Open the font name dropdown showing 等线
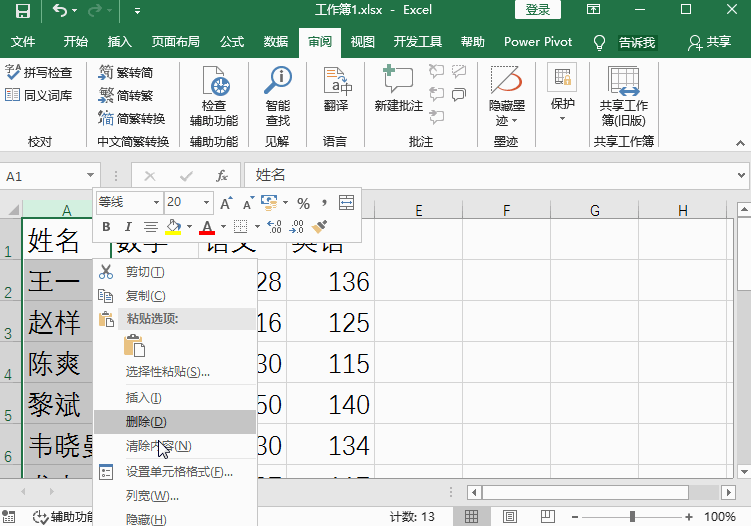The image size is (751, 526). (129, 202)
